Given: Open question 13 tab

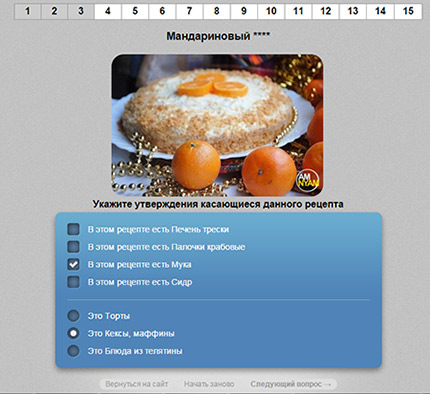Looking at the screenshot, I should pyautogui.click(x=353, y=11).
